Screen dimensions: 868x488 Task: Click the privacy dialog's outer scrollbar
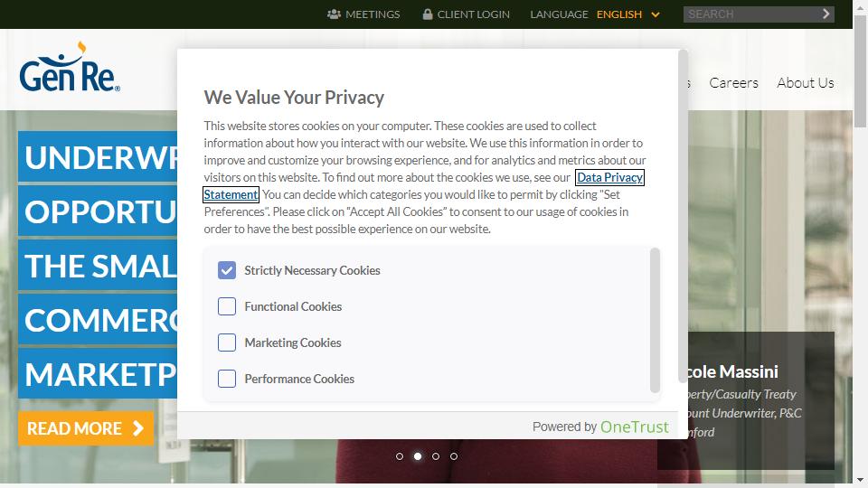(683, 217)
